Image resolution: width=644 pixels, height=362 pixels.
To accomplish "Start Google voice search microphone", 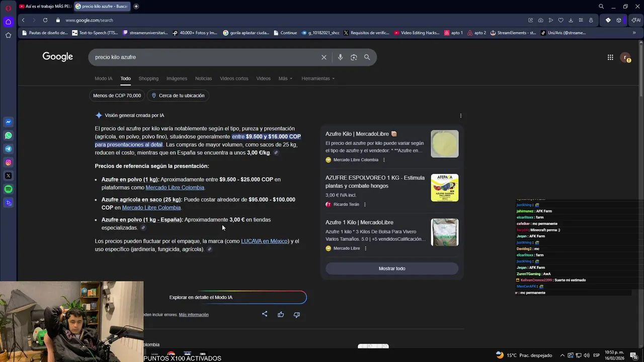I will click(340, 57).
